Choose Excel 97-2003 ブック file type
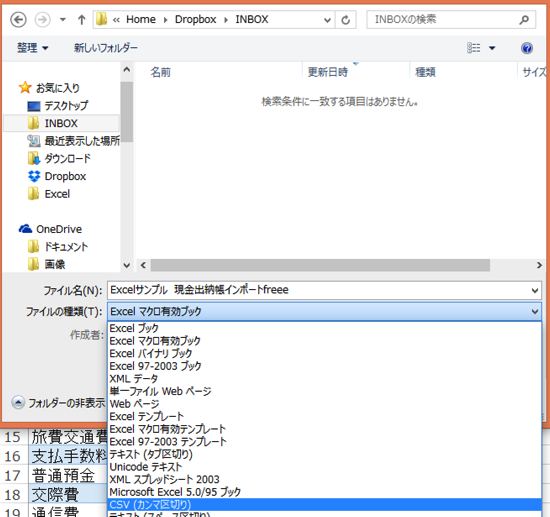 [324, 366]
